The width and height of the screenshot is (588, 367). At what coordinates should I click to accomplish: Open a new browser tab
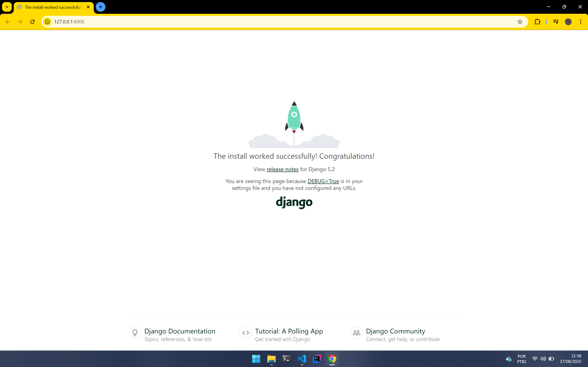click(101, 7)
